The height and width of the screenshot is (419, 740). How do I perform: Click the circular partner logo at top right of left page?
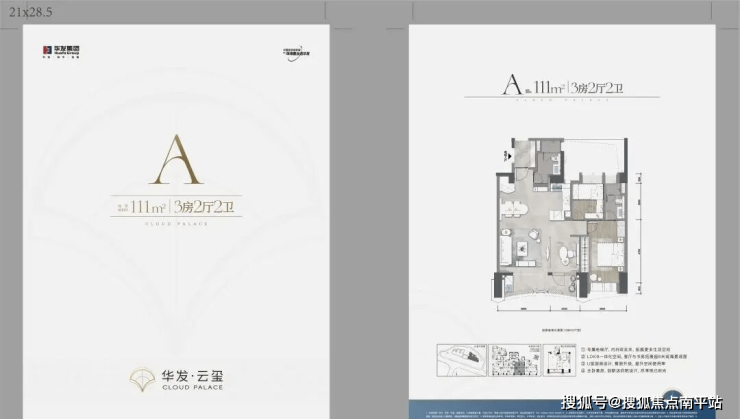pyautogui.click(x=294, y=52)
